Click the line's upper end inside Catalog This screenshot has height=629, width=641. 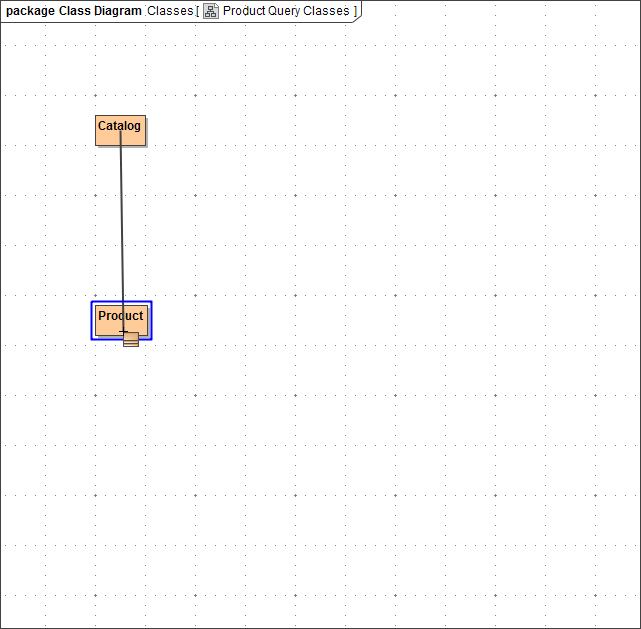point(121,133)
